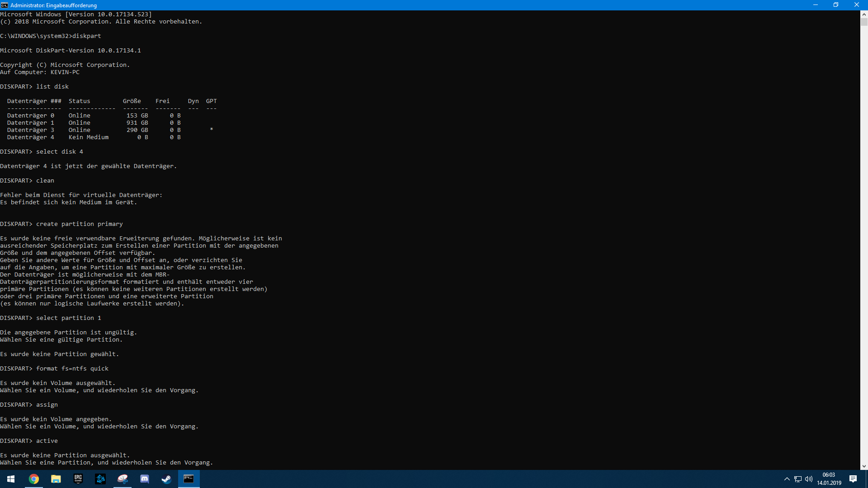Open the Action Center notifications
This screenshot has width=868, height=488.
pos(853,479)
